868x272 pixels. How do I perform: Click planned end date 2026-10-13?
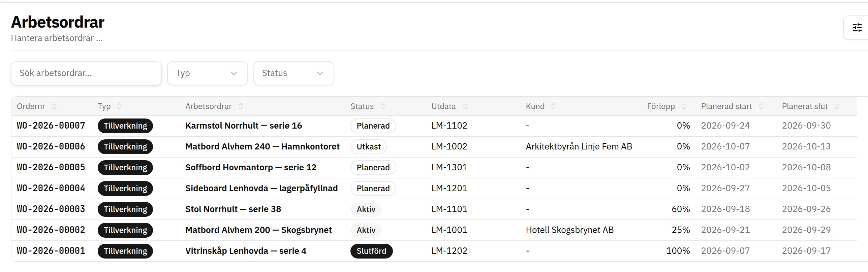[806, 146]
